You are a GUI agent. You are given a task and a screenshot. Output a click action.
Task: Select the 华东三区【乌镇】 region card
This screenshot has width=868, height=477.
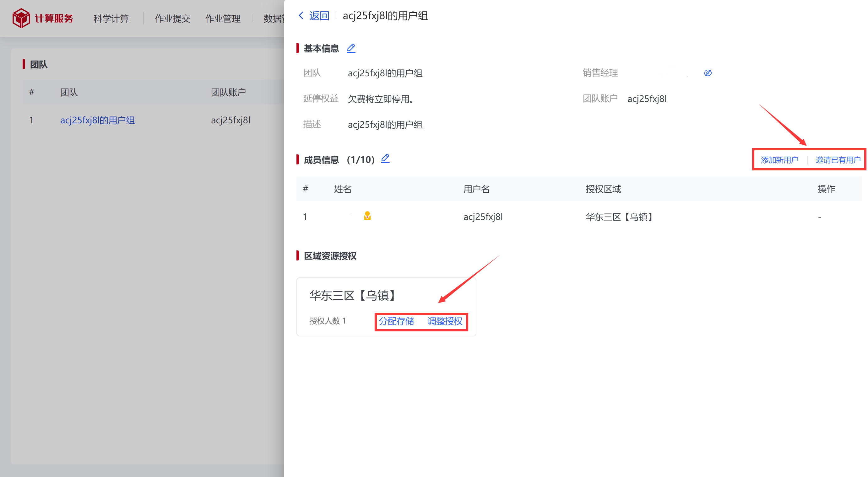click(386, 307)
